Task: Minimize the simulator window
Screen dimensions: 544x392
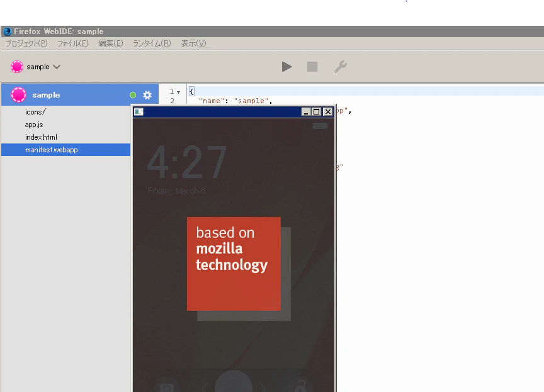Action: (306, 111)
